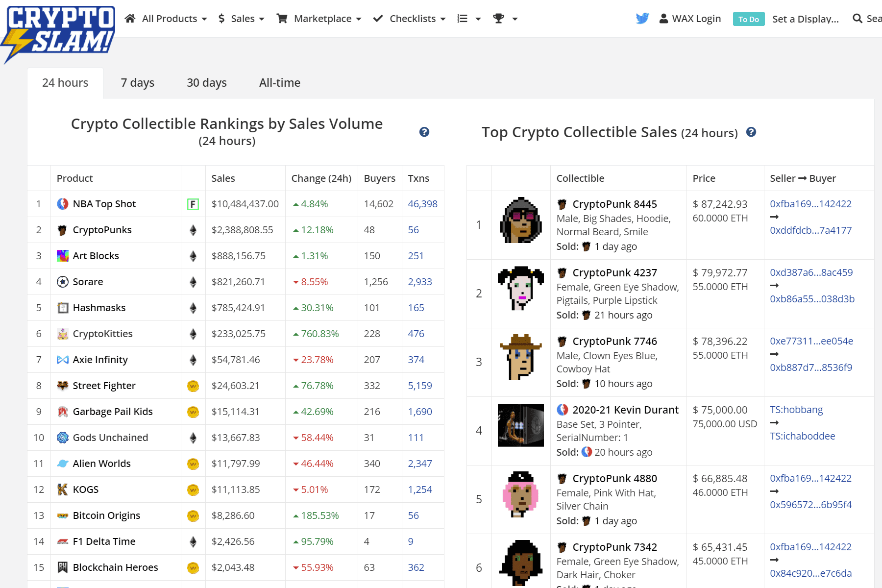The image size is (882, 588).
Task: Click the trophy icon in the top menu
Action: coord(498,18)
